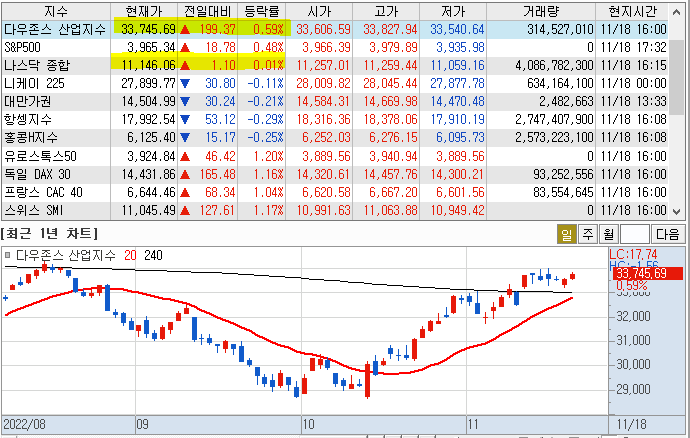Click the down-arrow icon in the 항셍지수 row
690x438 pixels.
(x=185, y=119)
